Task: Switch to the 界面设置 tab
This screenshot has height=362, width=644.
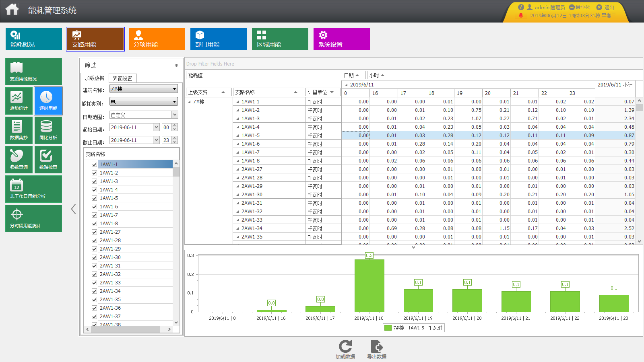Action: (122, 78)
